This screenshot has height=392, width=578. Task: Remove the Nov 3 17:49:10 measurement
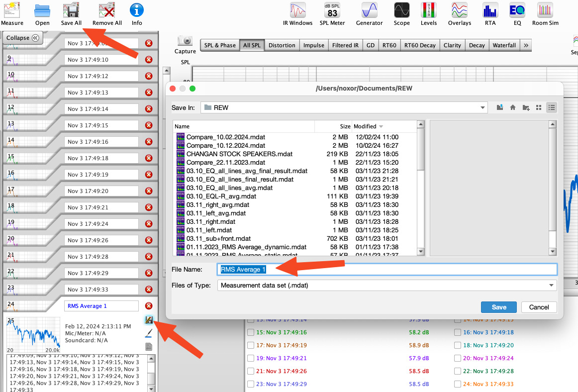[149, 59]
